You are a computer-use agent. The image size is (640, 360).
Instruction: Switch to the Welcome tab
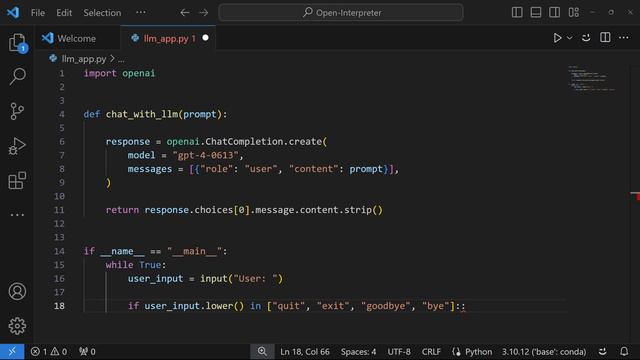(77, 38)
